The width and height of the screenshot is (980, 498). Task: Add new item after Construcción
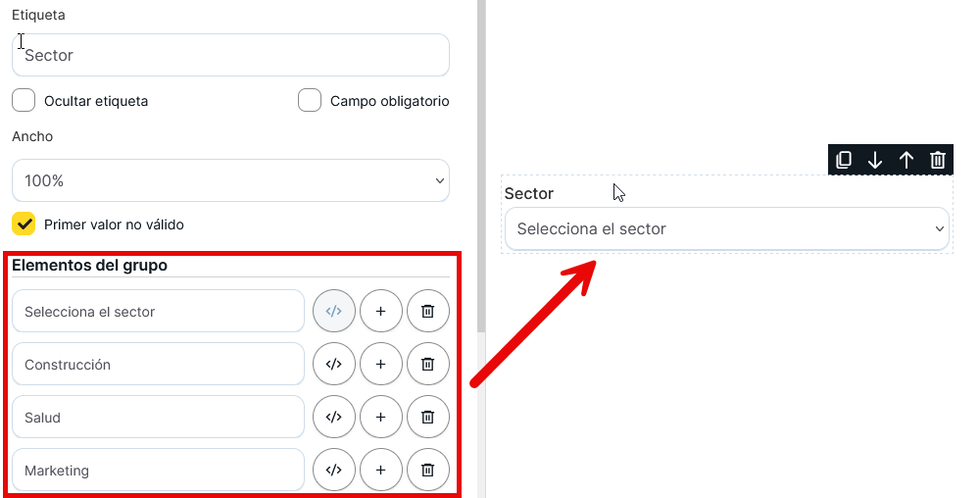coord(380,364)
